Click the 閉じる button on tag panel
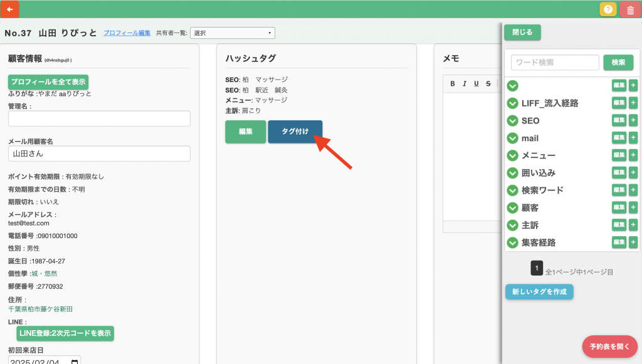This screenshot has height=364, width=642. pos(522,33)
